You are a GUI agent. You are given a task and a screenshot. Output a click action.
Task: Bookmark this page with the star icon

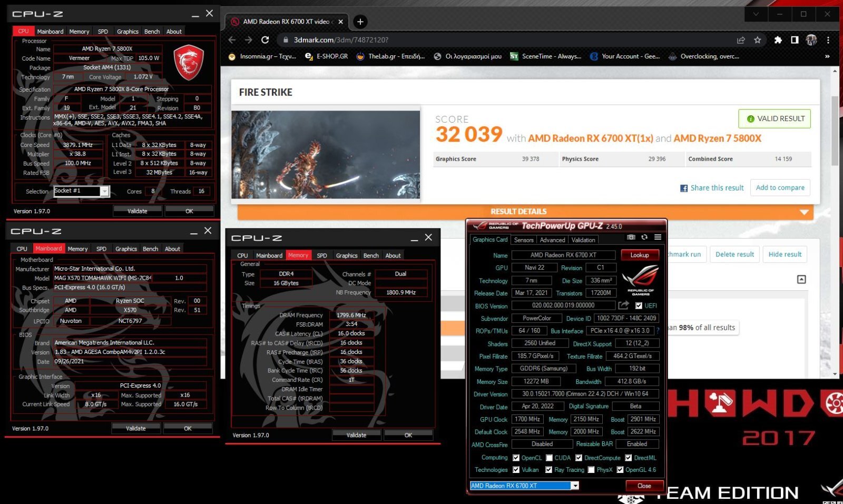[x=758, y=40]
